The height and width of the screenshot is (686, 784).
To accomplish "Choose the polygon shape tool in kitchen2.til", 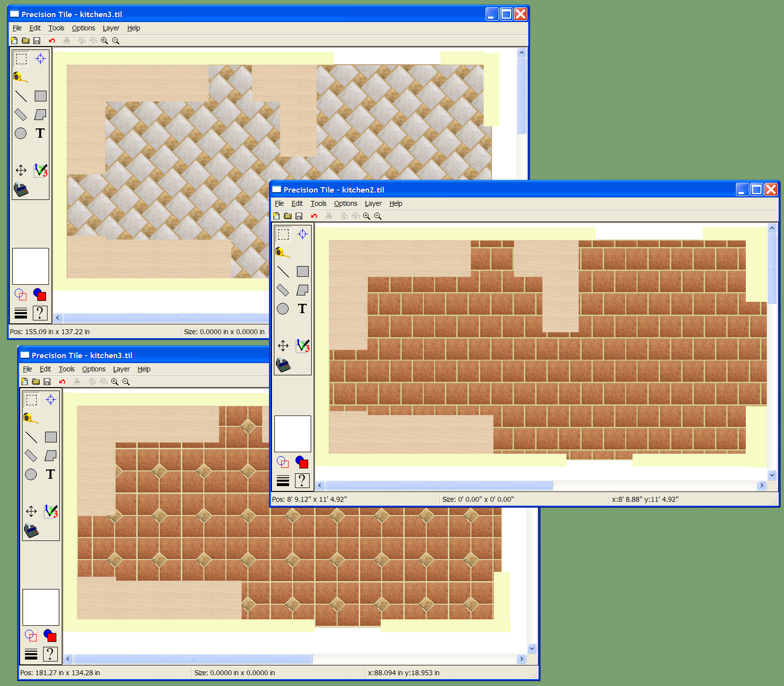I will (302, 290).
